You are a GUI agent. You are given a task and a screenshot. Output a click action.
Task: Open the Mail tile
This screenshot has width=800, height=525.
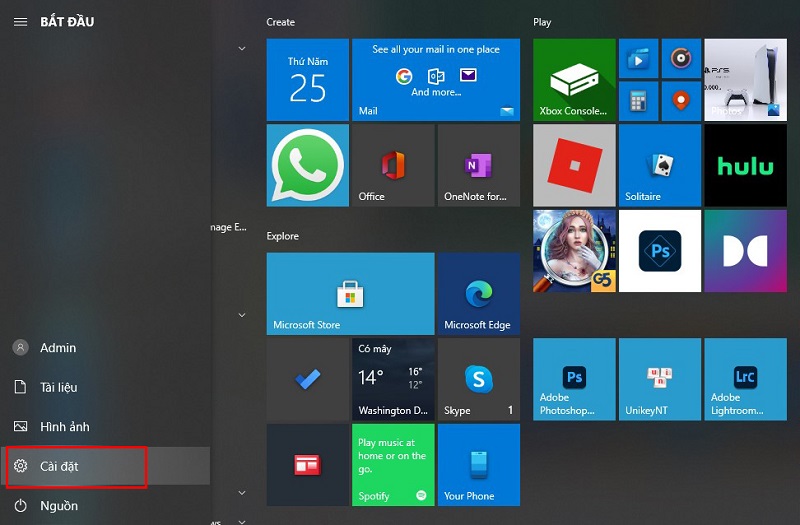(436, 80)
